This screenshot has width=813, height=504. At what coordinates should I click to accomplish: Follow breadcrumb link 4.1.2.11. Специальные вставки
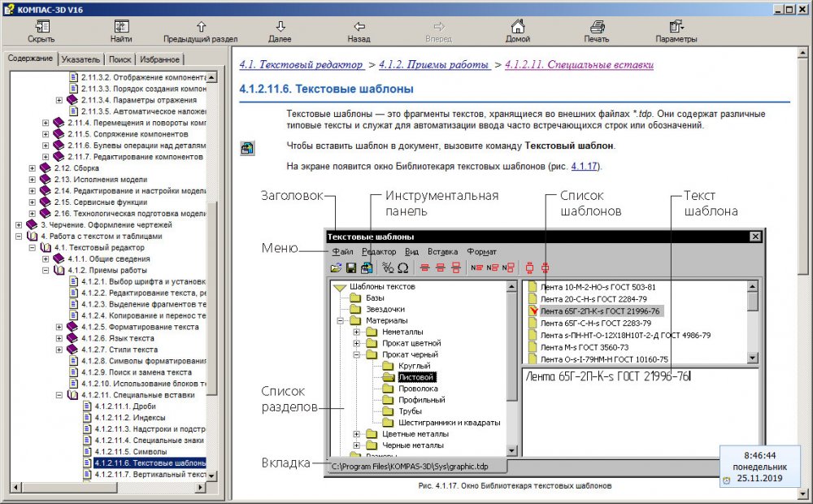coord(579,65)
